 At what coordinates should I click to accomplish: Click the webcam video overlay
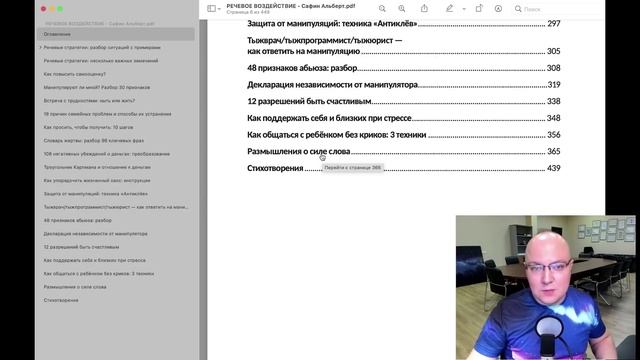(x=545, y=287)
